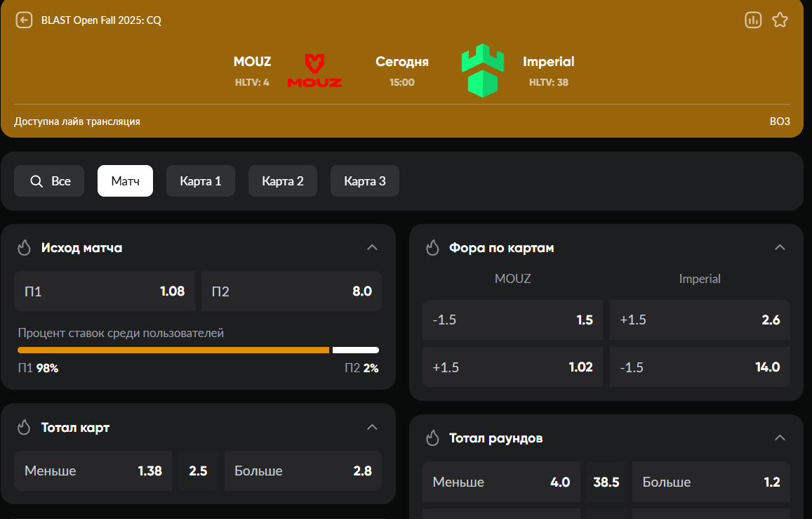The height and width of the screenshot is (519, 812).
Task: Pick MOUZ -1.5 handicap at 1.5
Action: 513,320
